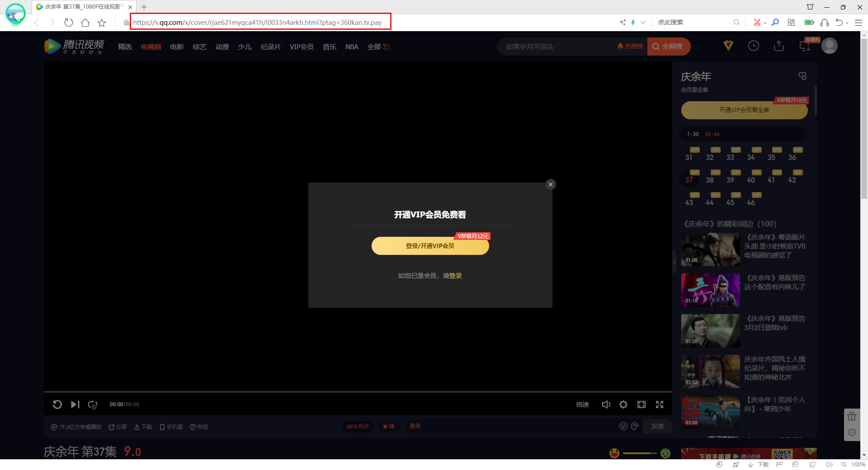Open the browser hamburger menu

859,23
